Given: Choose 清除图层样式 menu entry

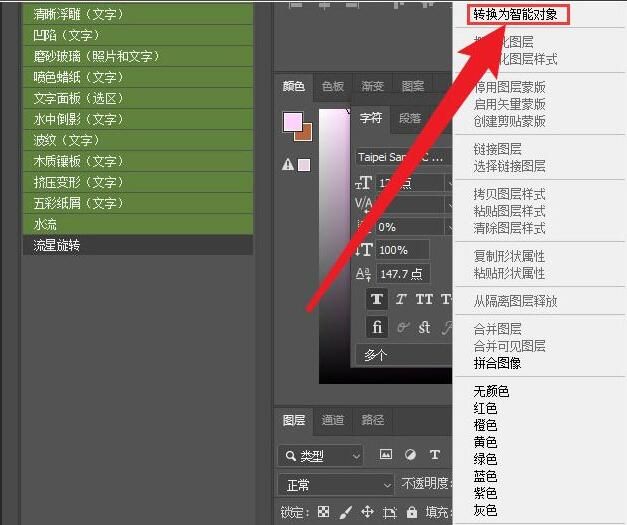Looking at the screenshot, I should [509, 228].
